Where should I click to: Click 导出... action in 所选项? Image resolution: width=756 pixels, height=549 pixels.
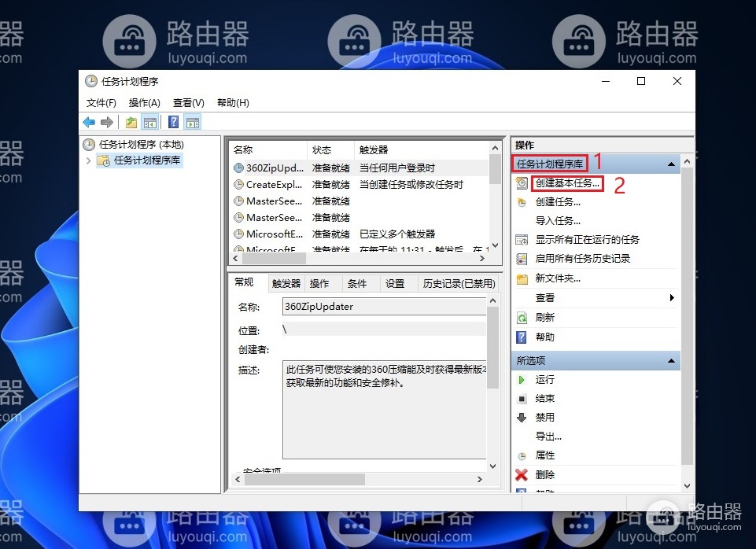tap(548, 437)
